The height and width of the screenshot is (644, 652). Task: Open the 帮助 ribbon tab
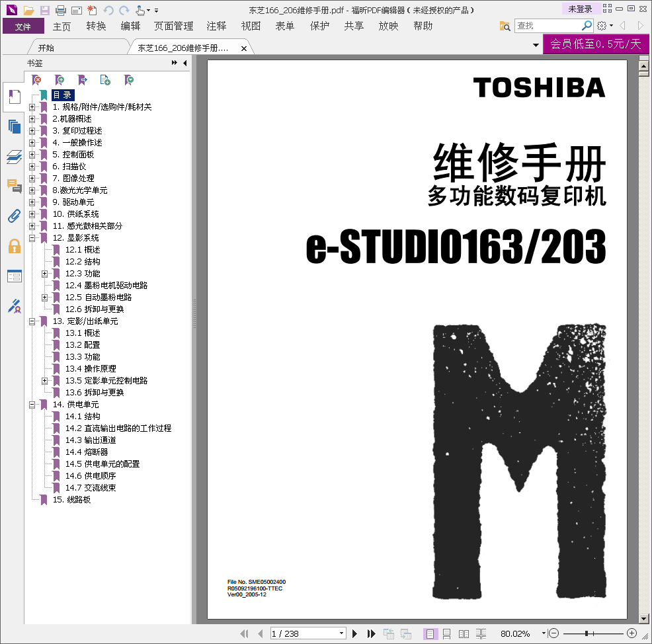[x=423, y=26]
